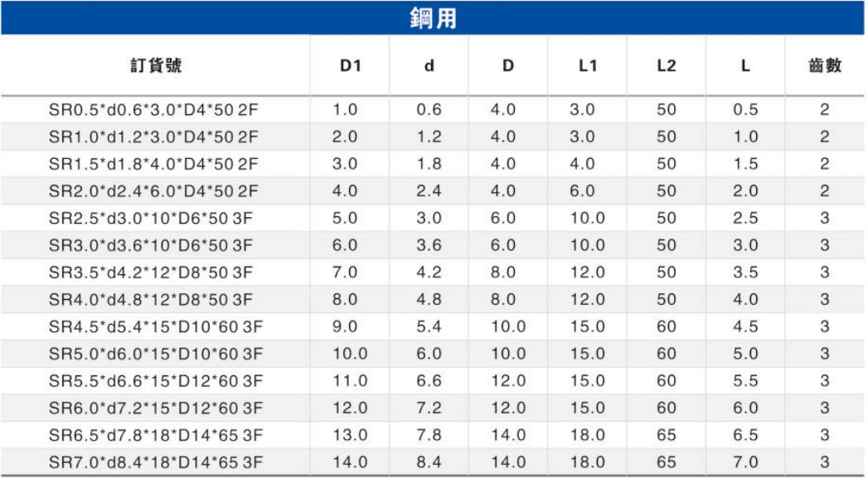Select the L value 0.5 cell

pyautogui.click(x=745, y=110)
